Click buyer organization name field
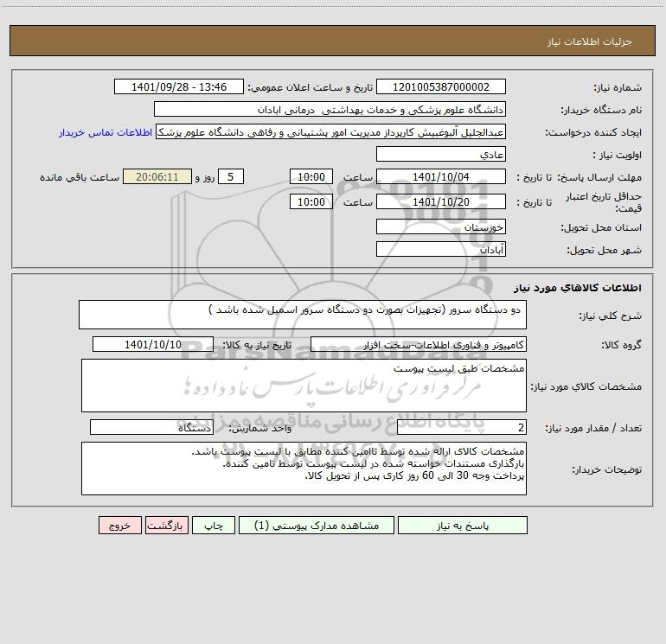The width and height of the screenshot is (666, 644). [330, 110]
